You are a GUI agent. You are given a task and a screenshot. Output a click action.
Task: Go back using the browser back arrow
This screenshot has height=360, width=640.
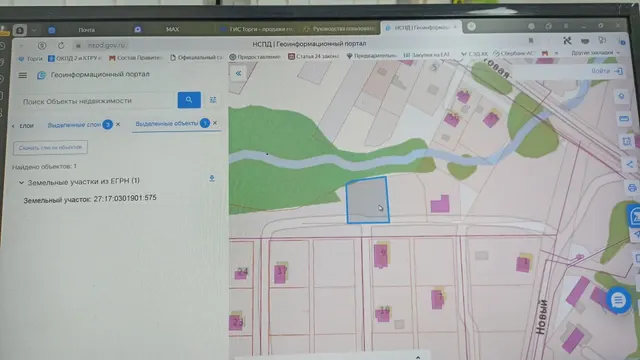(22, 45)
